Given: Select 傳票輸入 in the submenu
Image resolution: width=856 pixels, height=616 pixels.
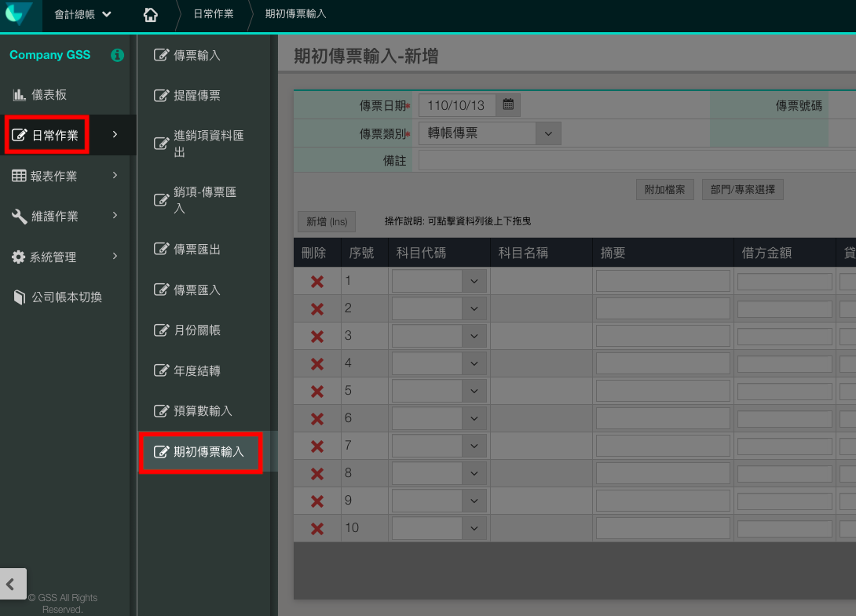Looking at the screenshot, I should coord(196,56).
